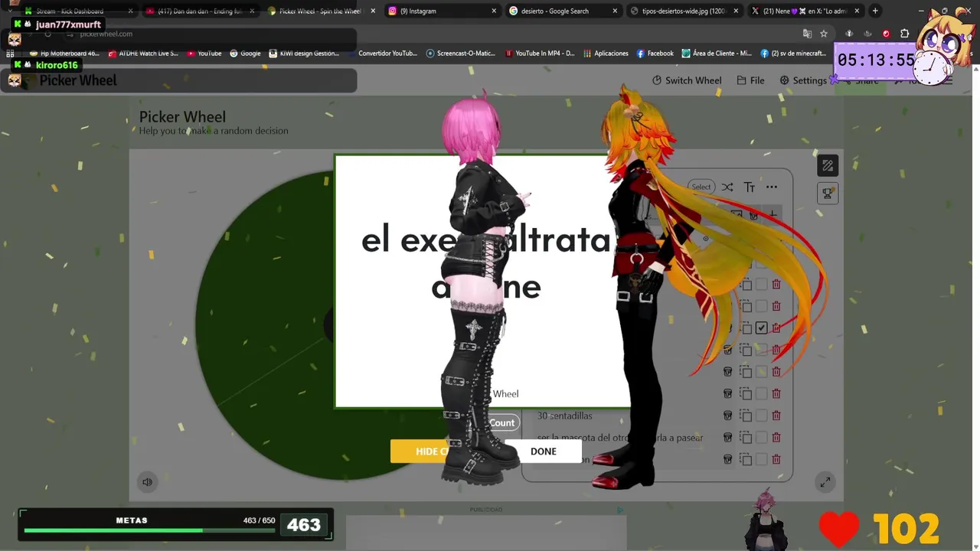Duplicate the 'ser la mascota del otro' input
This screenshot has height=551, width=980.
(746, 437)
